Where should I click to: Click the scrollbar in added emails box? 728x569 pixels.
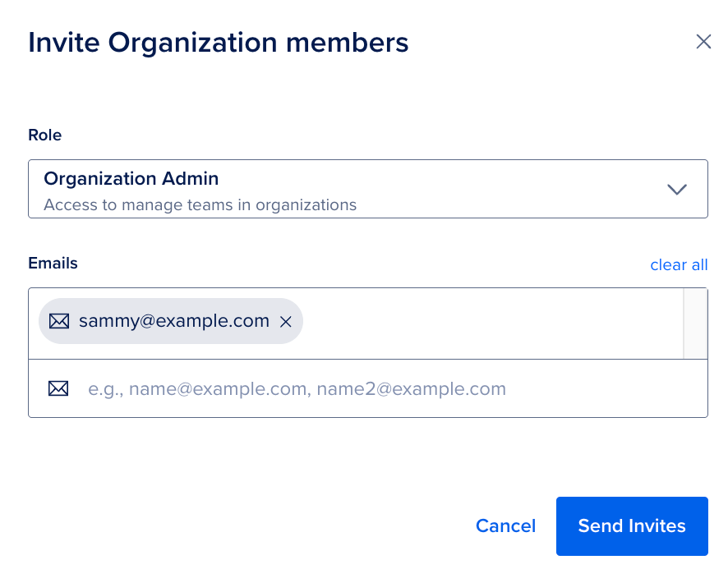[695, 323]
